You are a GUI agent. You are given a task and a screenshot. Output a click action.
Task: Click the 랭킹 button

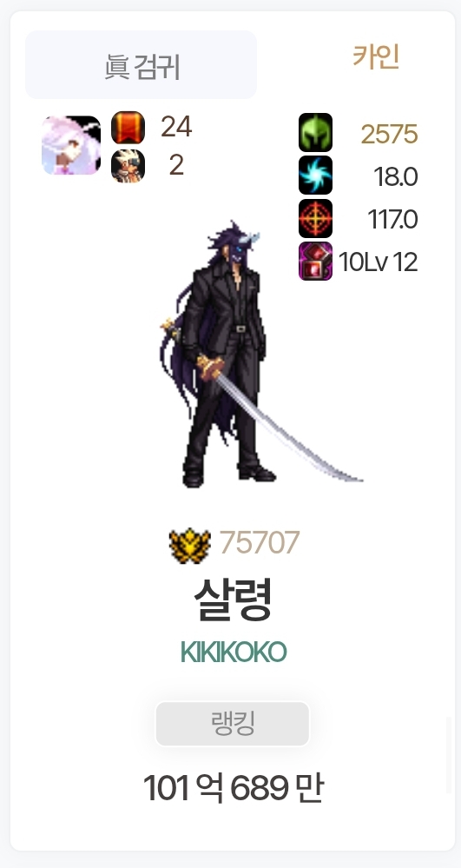(x=233, y=724)
